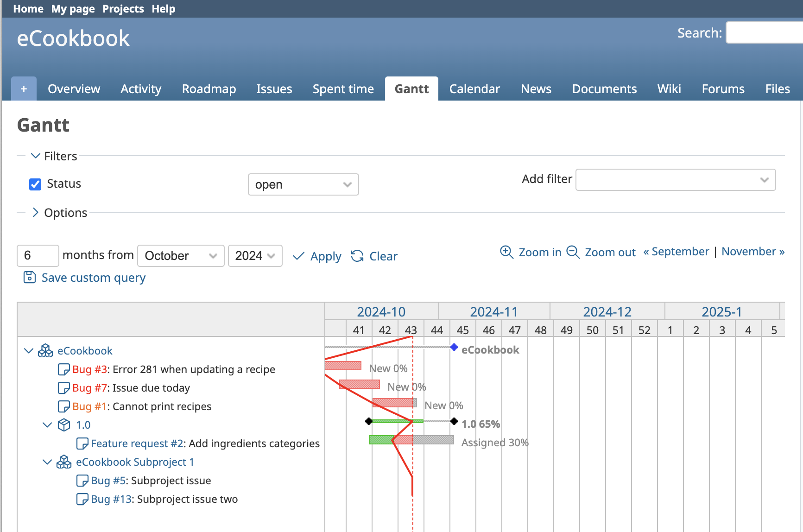Viewport: 803px width, 532px height.
Task: Click the months input field showing 6
Action: click(x=38, y=255)
